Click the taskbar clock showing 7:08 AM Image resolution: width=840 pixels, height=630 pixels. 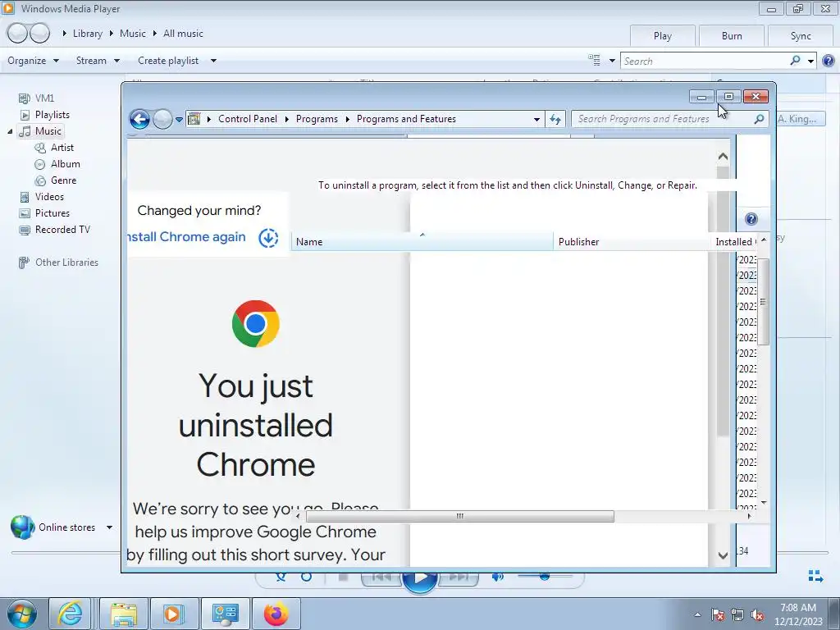797,614
